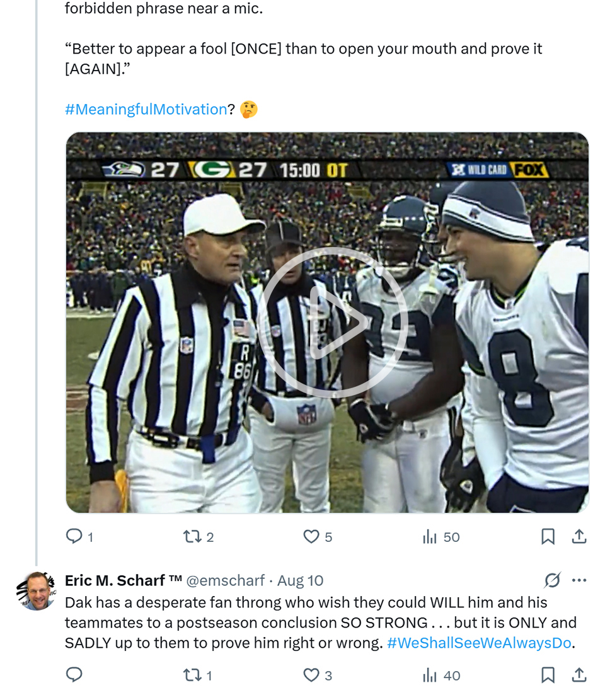Open the Aug 10 tweet timestamp

coord(300,580)
